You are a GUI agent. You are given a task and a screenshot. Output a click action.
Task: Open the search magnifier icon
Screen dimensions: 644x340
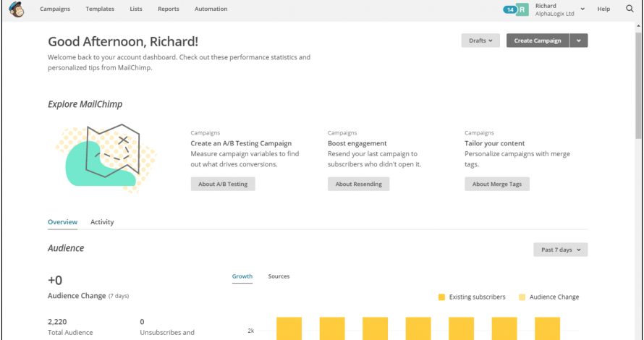point(630,9)
